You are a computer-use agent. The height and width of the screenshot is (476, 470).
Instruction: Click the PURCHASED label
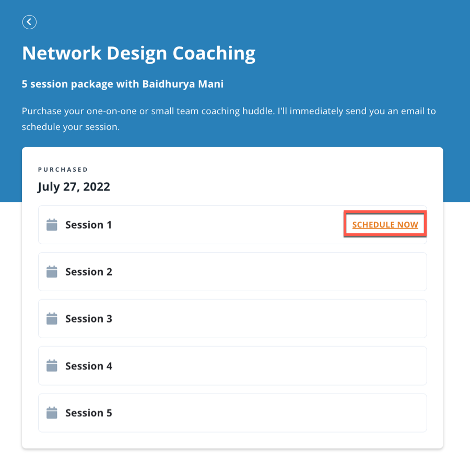pyautogui.click(x=63, y=170)
